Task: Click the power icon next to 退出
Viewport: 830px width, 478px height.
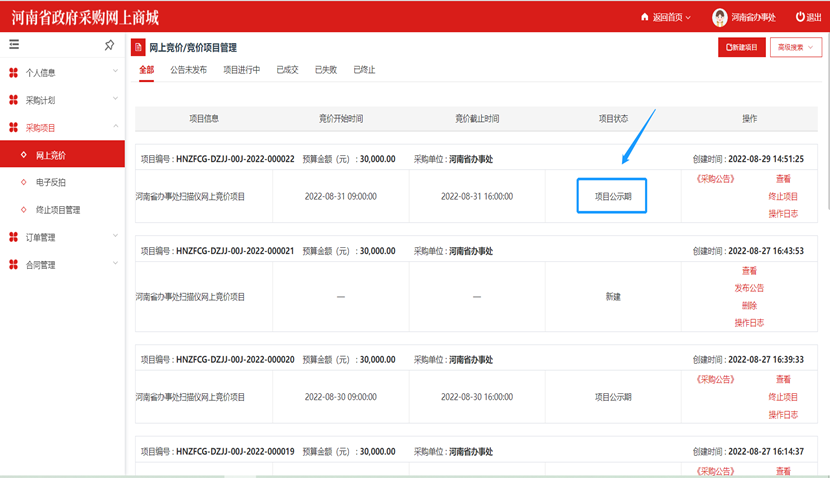Action: (800, 17)
